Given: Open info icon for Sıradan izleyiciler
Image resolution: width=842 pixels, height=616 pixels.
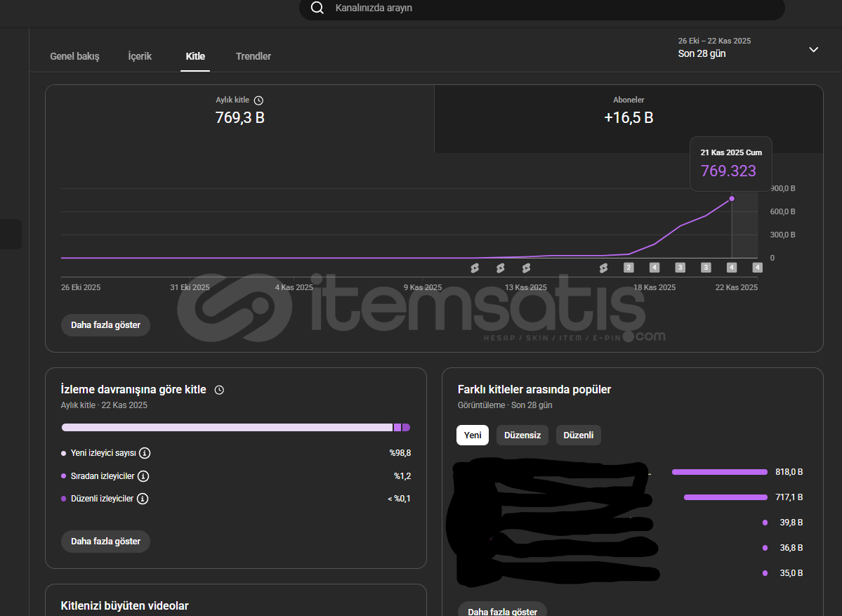Looking at the screenshot, I should coord(143,476).
